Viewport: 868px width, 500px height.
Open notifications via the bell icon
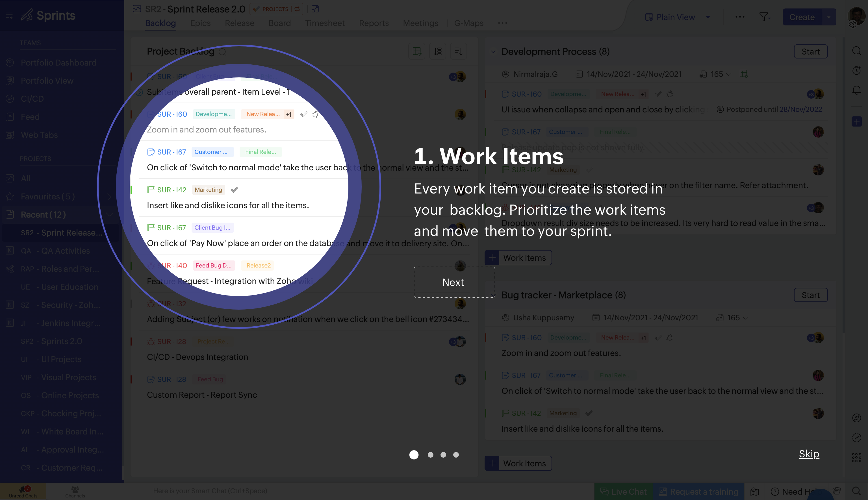click(x=856, y=90)
